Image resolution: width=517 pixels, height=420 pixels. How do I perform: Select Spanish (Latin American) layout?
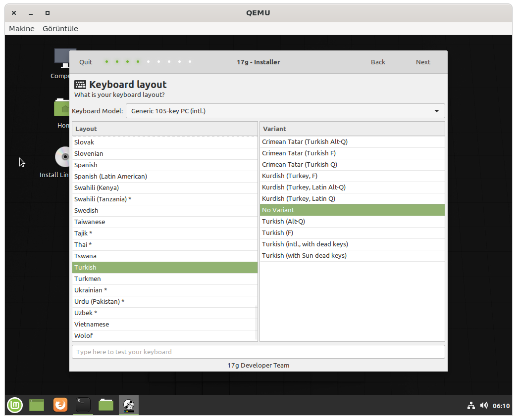click(165, 177)
